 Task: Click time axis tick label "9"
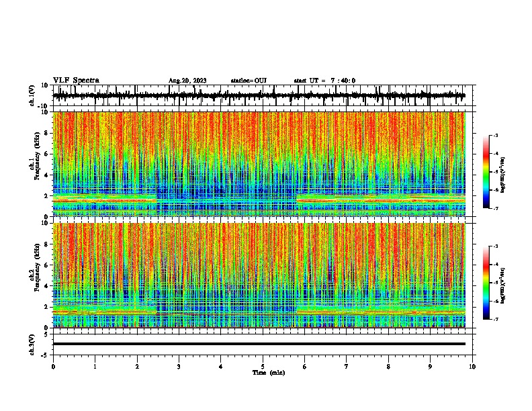click(430, 367)
